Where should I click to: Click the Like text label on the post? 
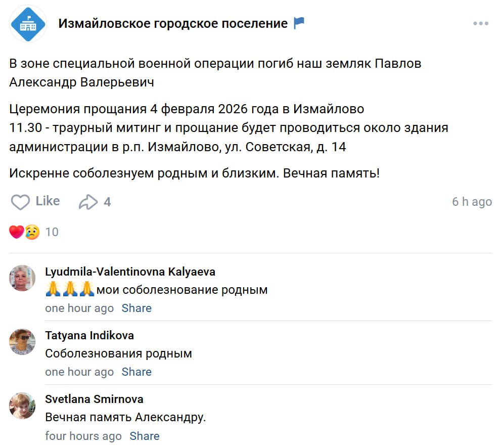48,201
